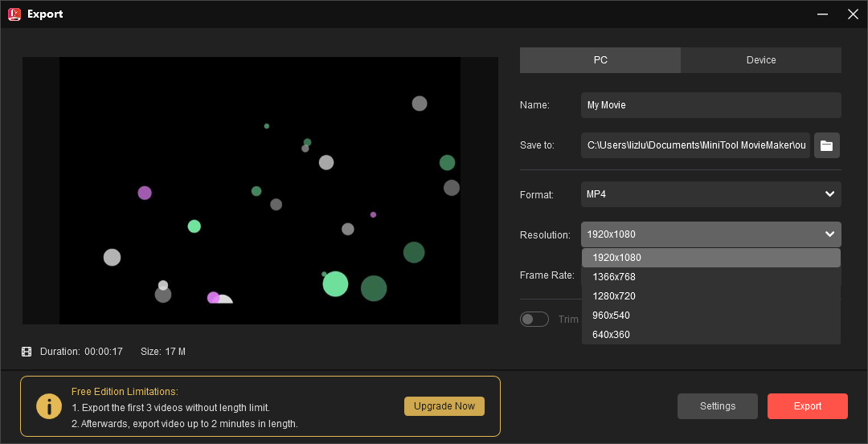Click the MiniTool MovieMaker logo icon
The width and height of the screenshot is (868, 444).
coord(14,14)
